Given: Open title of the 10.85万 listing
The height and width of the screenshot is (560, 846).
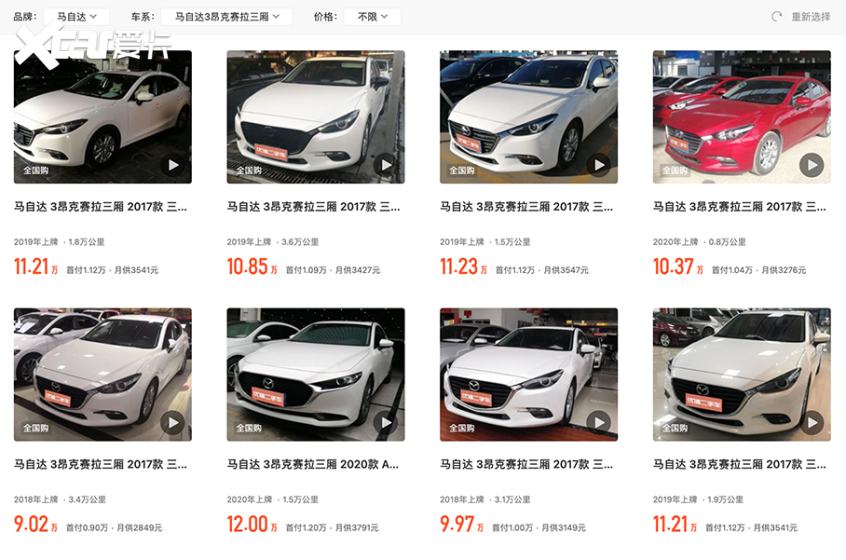Looking at the screenshot, I should (313, 207).
